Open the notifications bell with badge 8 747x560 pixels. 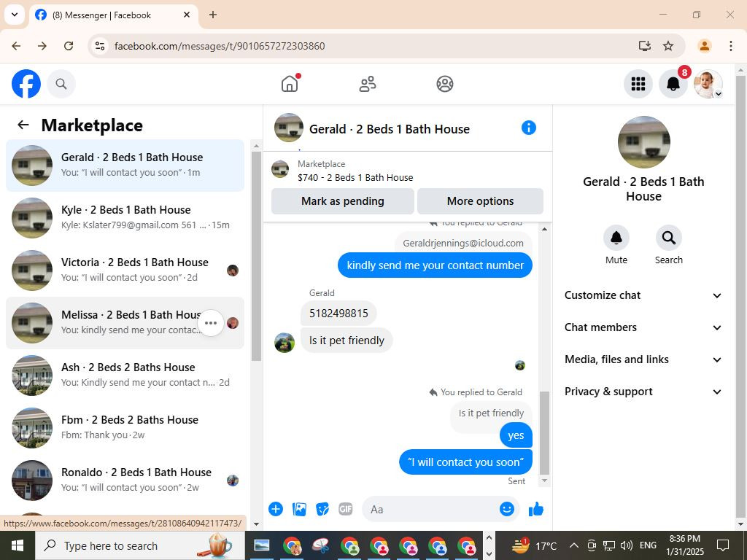[x=673, y=84]
